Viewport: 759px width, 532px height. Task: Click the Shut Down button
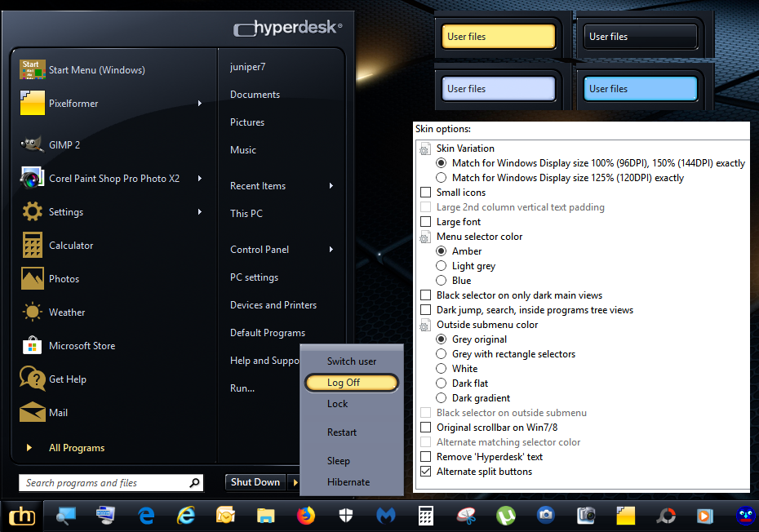click(x=255, y=482)
